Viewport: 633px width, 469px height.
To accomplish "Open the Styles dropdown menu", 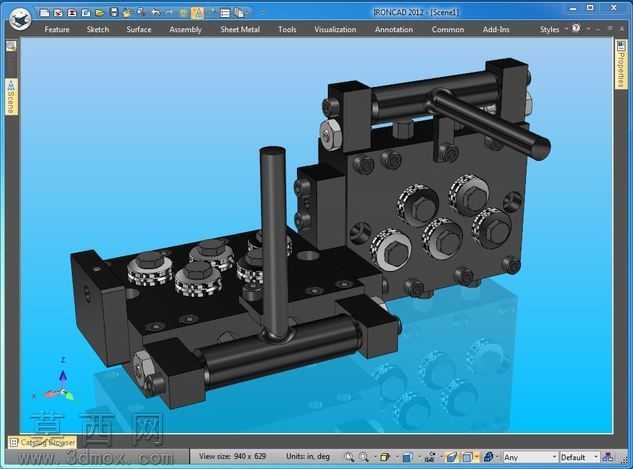I will click(x=553, y=29).
